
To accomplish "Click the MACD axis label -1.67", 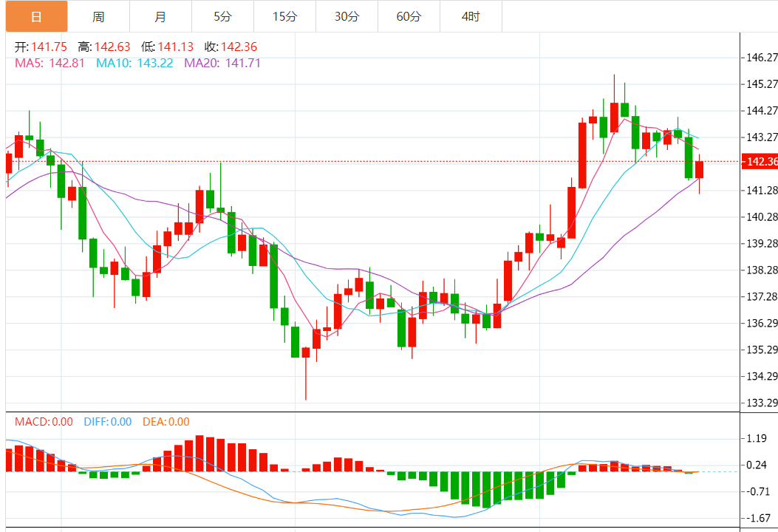I will point(757,518).
